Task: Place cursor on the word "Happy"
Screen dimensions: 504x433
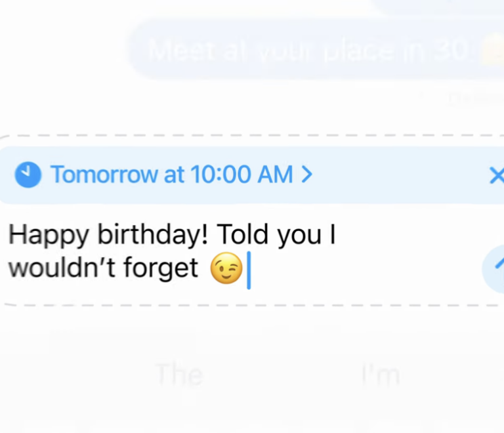Action: 43,235
